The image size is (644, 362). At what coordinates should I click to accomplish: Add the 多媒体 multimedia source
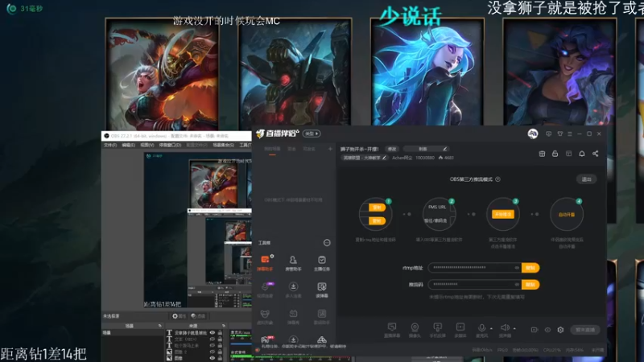[460, 330]
